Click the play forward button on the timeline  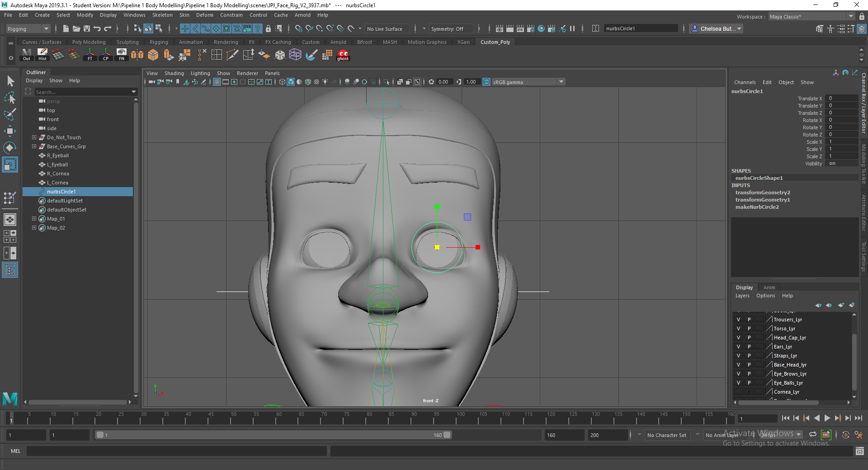coord(827,418)
